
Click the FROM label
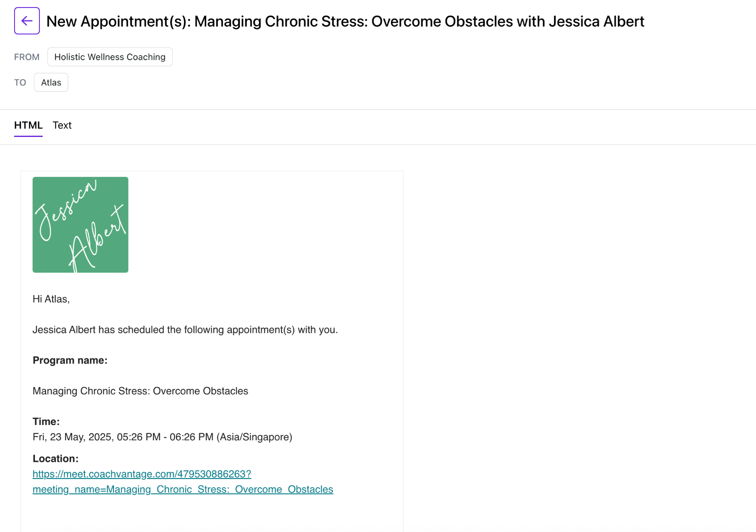pos(27,57)
